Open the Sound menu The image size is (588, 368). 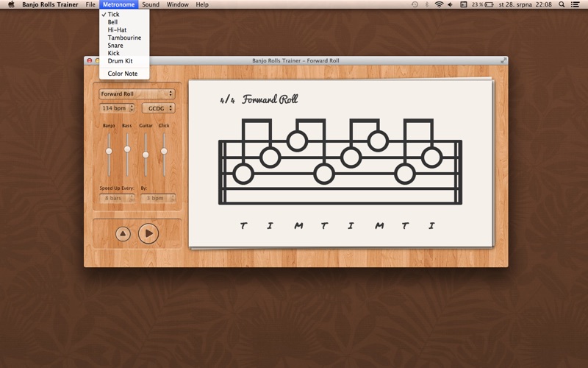(151, 4)
